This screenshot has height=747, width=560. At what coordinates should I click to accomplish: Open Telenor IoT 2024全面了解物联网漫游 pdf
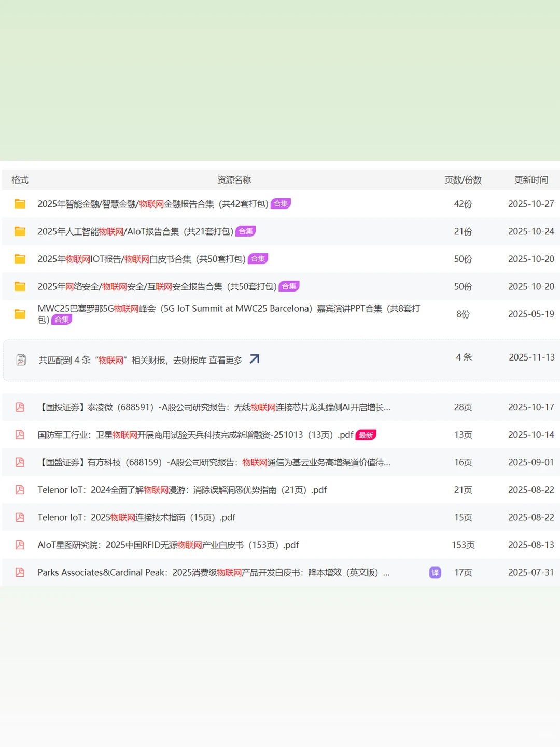tap(182, 490)
